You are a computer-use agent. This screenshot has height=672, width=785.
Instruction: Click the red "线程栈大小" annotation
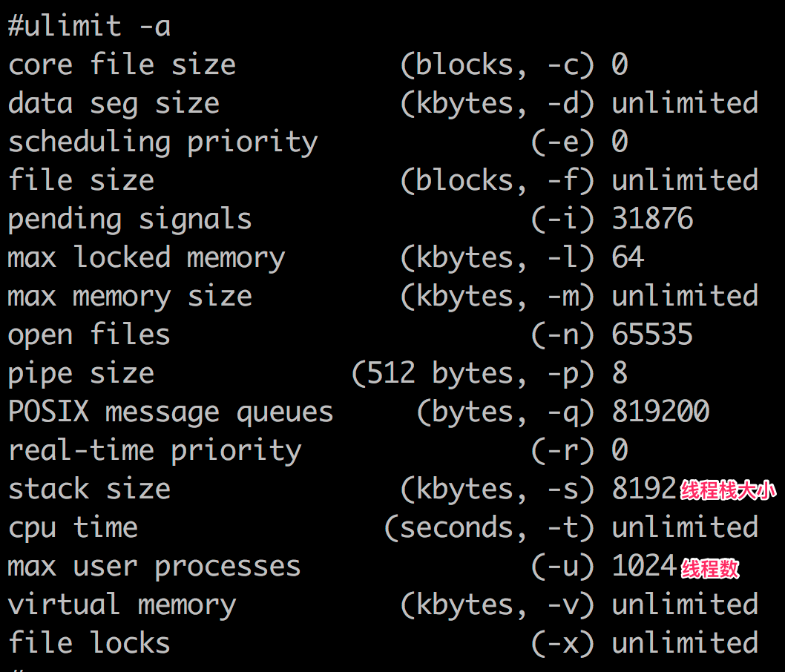tap(728, 491)
